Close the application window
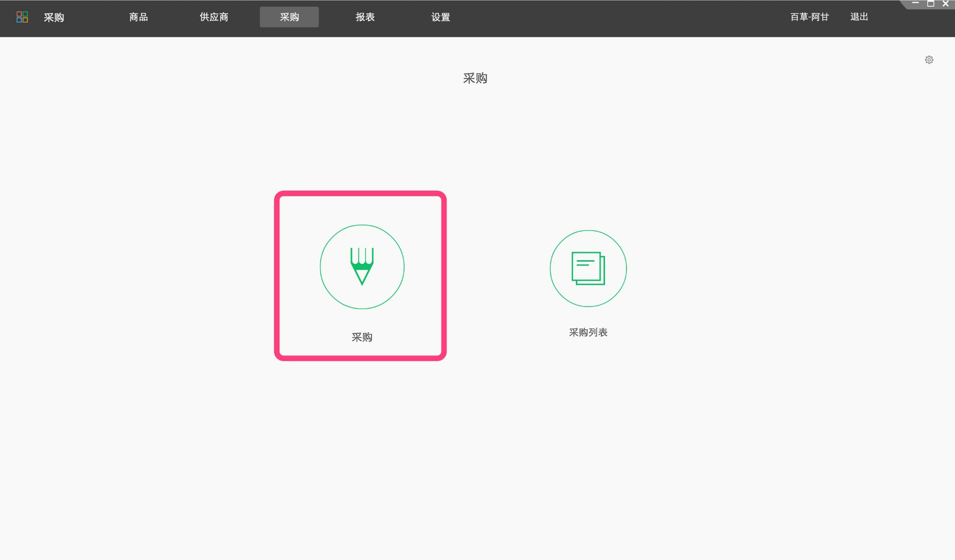This screenshot has height=560, width=955. coord(945,3)
